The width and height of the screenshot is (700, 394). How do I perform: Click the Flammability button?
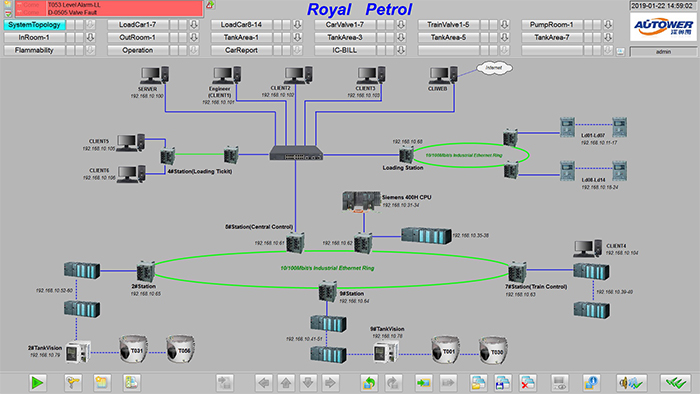click(34, 50)
